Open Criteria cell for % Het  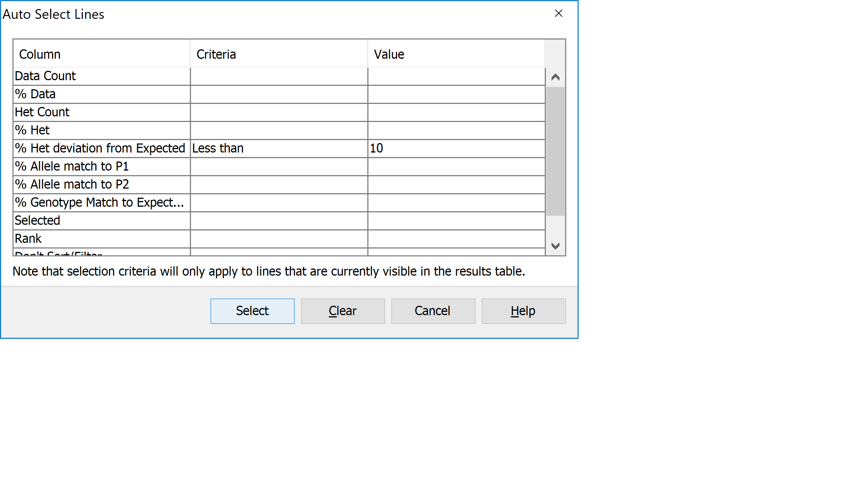pos(279,131)
